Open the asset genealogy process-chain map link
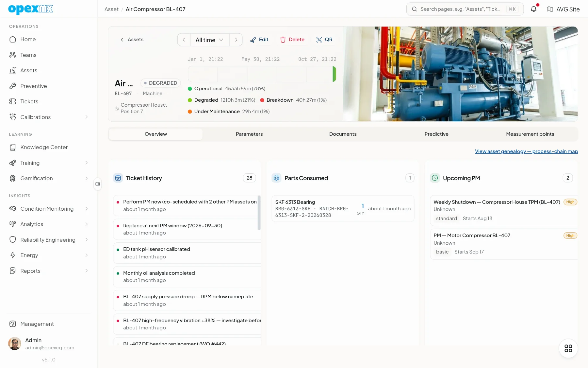Image resolution: width=588 pixels, height=368 pixels. point(527,151)
